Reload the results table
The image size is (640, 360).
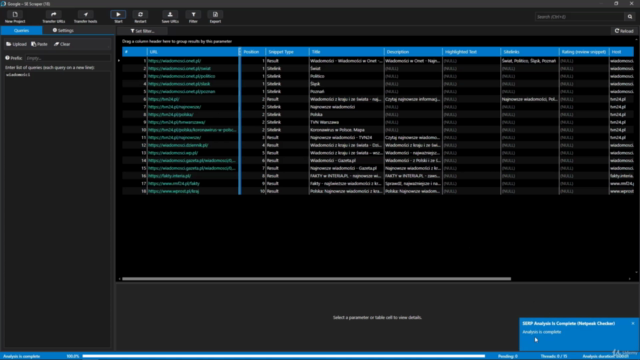[x=624, y=31]
